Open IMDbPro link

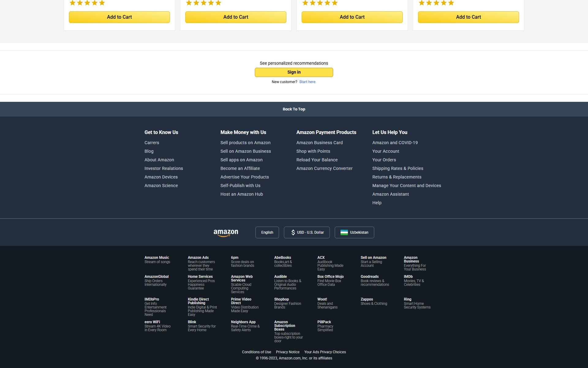tap(155, 307)
